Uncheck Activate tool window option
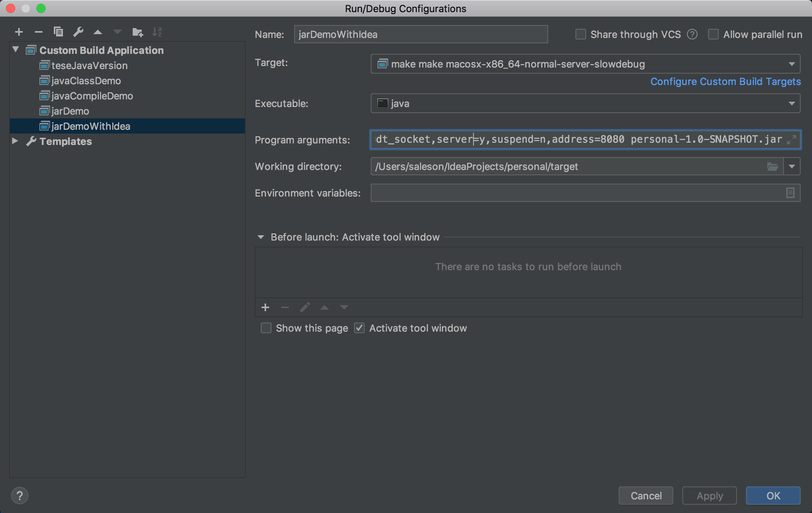Image resolution: width=812 pixels, height=513 pixels. (x=359, y=328)
